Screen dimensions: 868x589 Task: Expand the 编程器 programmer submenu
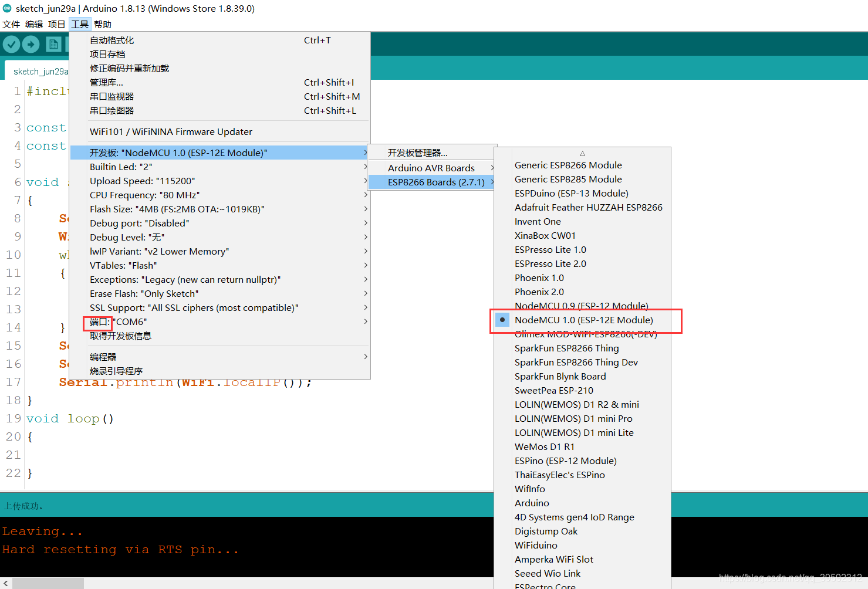click(x=219, y=357)
